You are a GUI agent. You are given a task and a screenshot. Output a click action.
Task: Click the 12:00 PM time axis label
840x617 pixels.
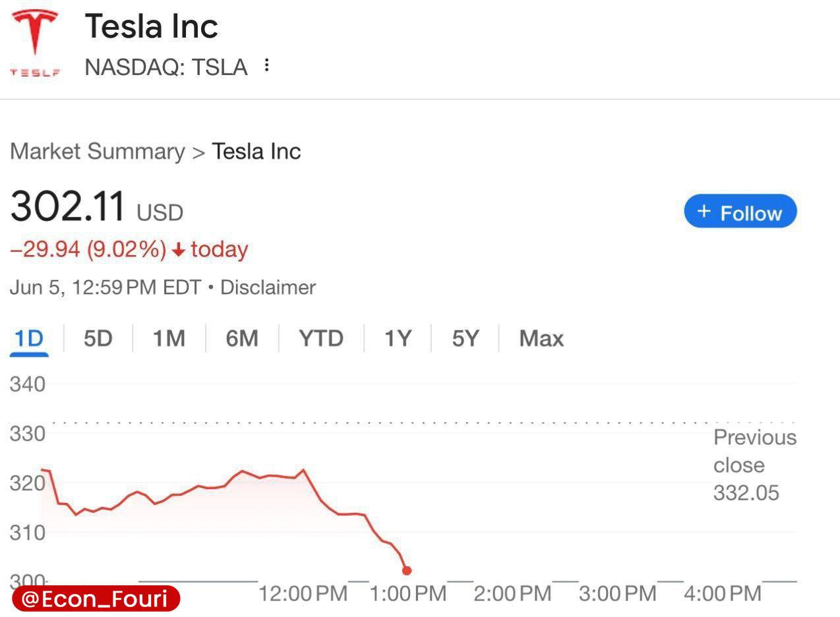(303, 593)
